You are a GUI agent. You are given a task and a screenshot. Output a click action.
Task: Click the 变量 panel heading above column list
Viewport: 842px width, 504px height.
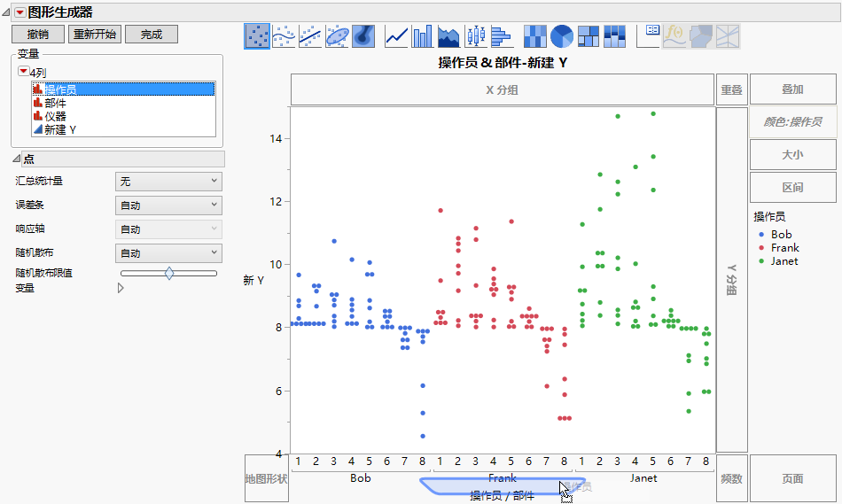click(28, 54)
